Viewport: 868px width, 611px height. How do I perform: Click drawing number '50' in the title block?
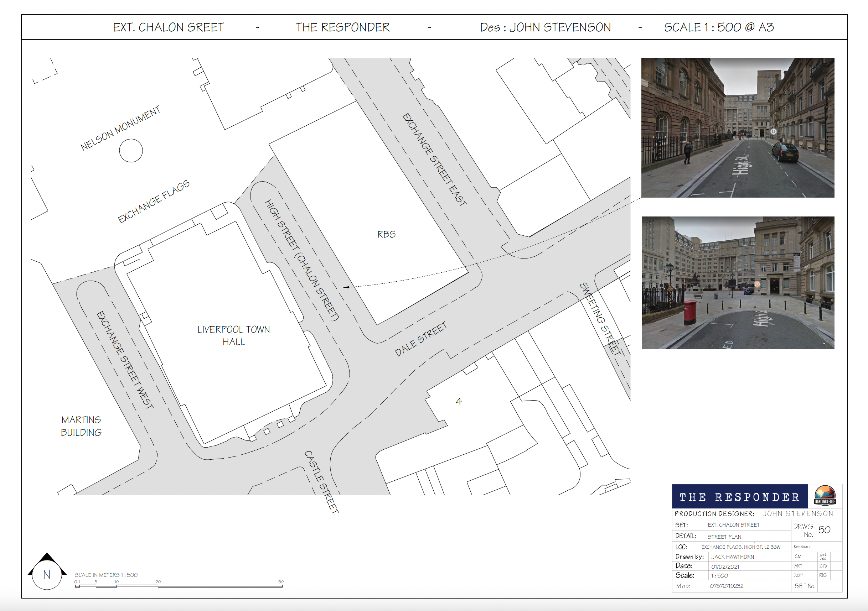click(x=824, y=530)
